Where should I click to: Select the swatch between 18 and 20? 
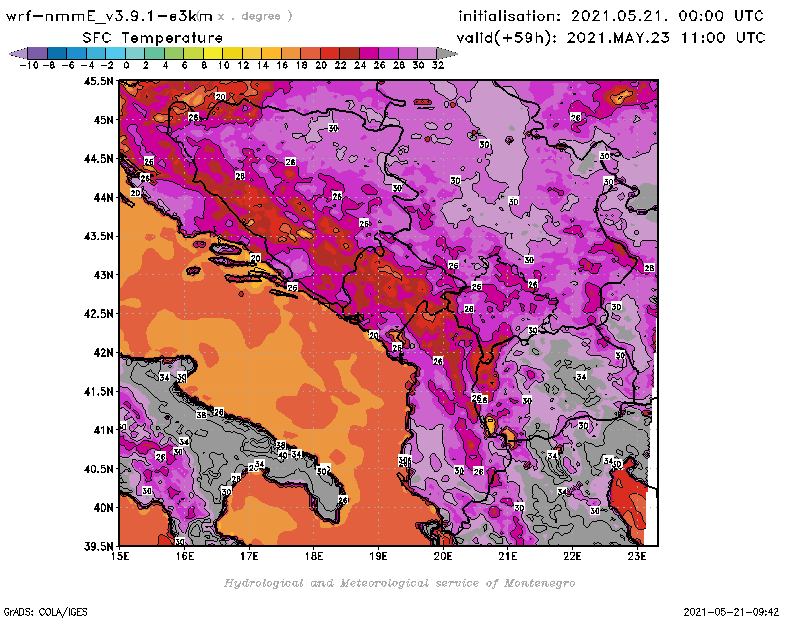tap(311, 53)
